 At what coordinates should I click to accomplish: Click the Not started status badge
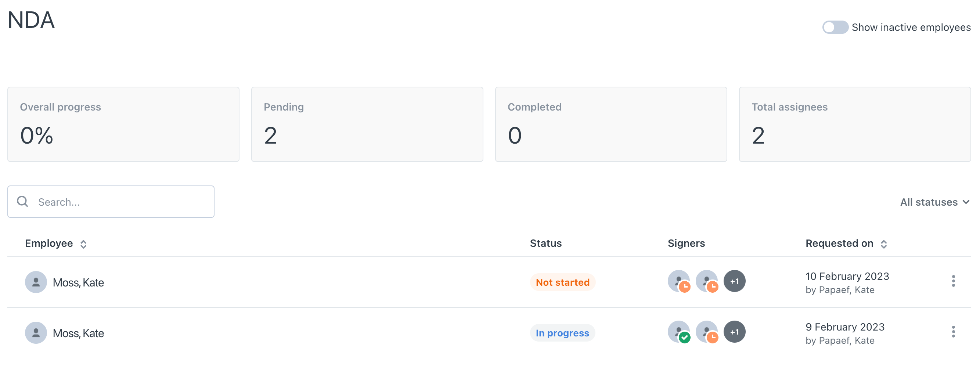[562, 282]
